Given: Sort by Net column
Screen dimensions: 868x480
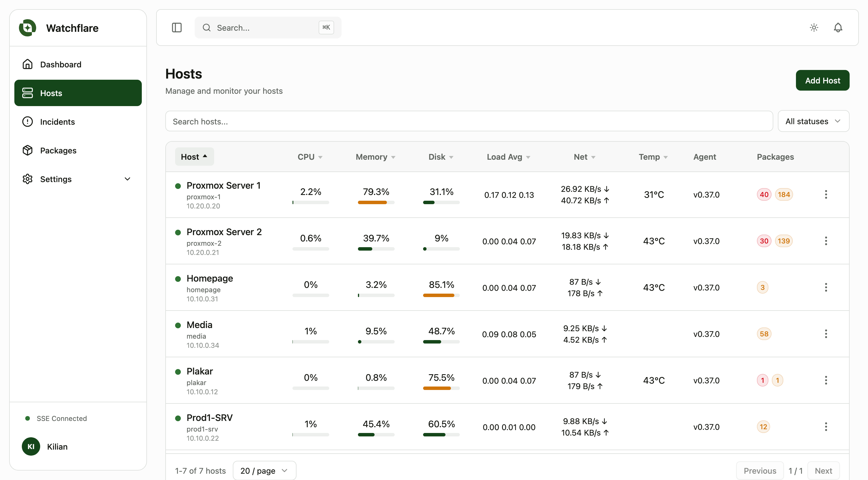Looking at the screenshot, I should 584,157.
